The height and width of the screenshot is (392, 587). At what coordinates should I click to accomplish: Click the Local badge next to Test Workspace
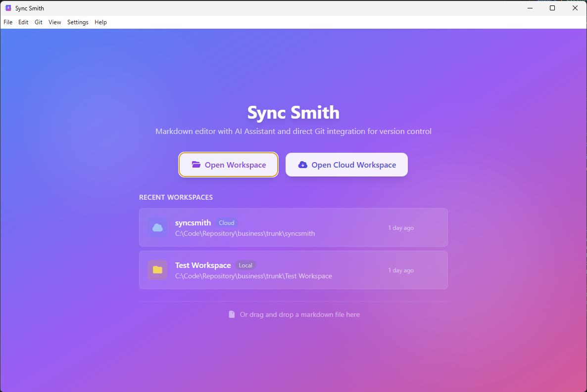[245, 265]
